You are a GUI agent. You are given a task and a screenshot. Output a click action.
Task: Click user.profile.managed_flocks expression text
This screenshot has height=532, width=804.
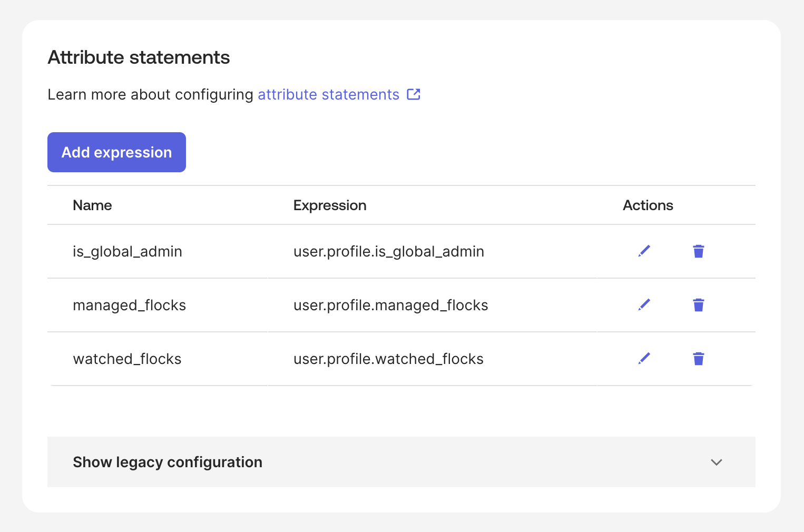click(390, 306)
